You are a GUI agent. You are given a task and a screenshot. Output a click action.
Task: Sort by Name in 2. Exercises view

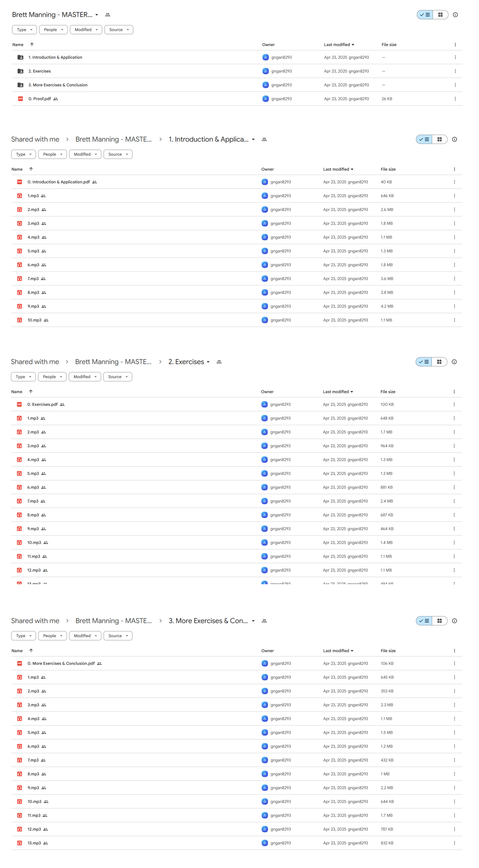(17, 392)
